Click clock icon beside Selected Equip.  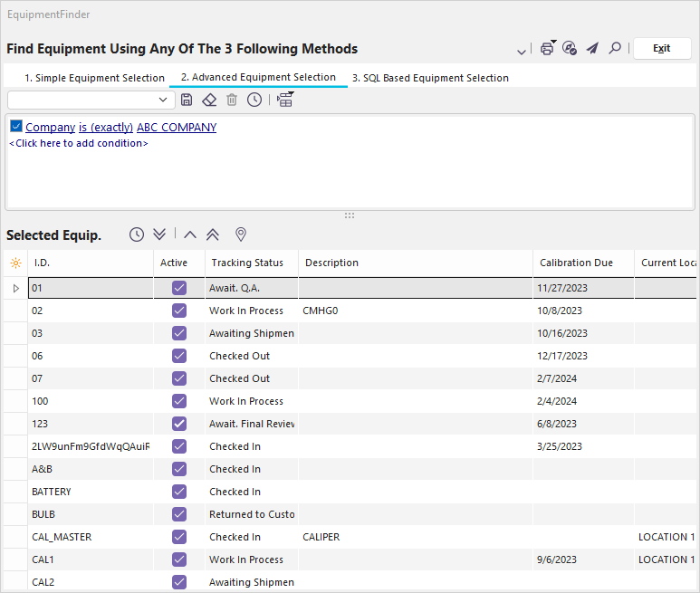pos(137,234)
